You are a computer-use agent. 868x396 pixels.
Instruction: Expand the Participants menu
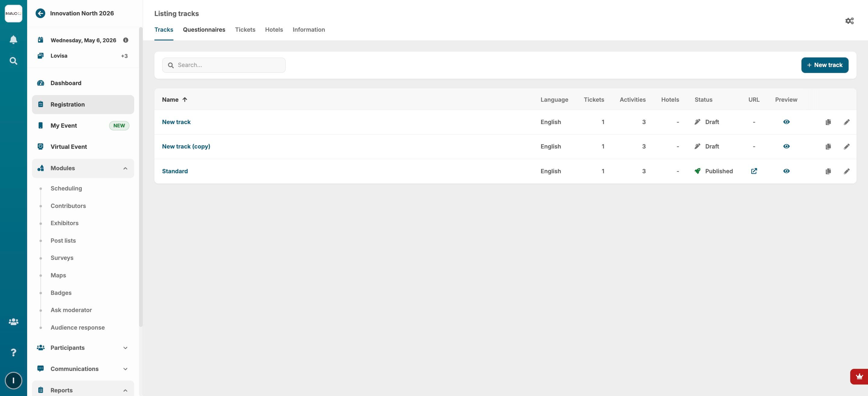(125, 348)
